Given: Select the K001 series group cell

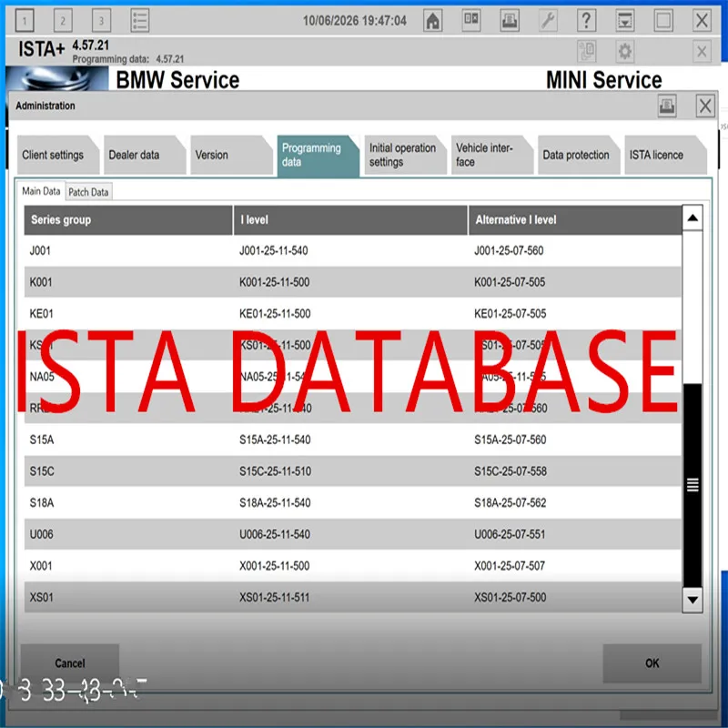Looking at the screenshot, I should click(x=41, y=282).
